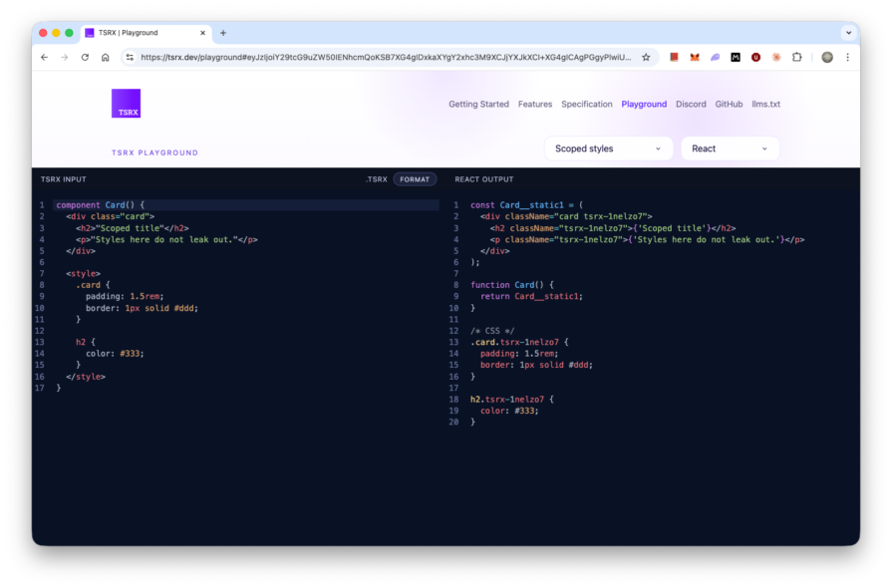The image size is (892, 588).
Task: Click 'const Card__static1 = (' in output
Action: click(x=527, y=204)
